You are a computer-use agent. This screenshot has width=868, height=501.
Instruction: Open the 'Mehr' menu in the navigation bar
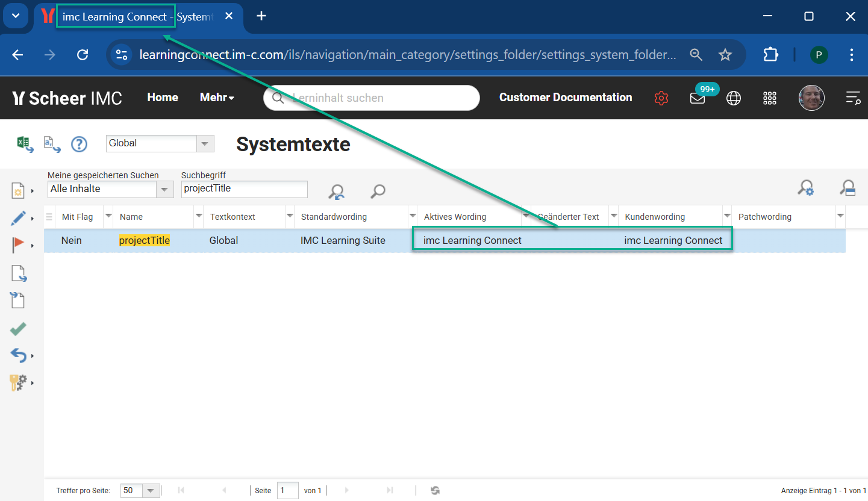coord(216,98)
